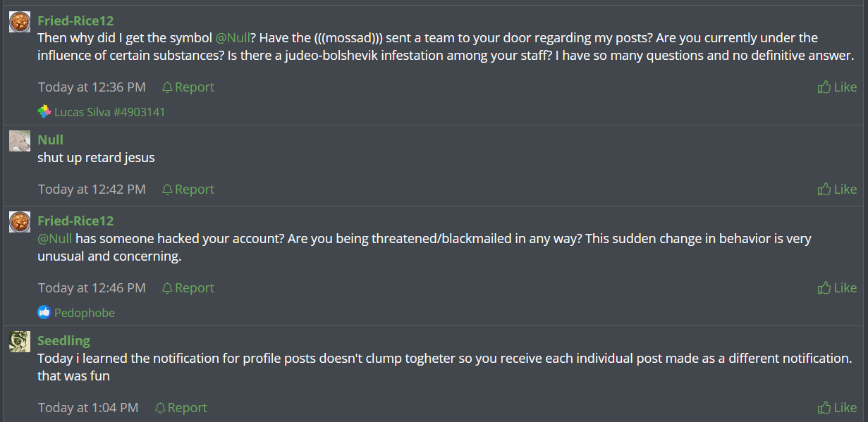Open the Seedling username link
This screenshot has height=422, width=868.
(63, 340)
